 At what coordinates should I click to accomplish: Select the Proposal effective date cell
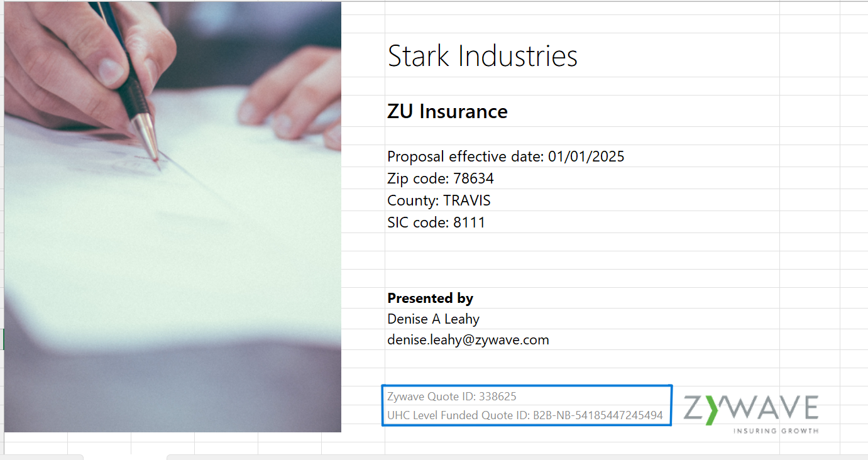[x=505, y=156]
